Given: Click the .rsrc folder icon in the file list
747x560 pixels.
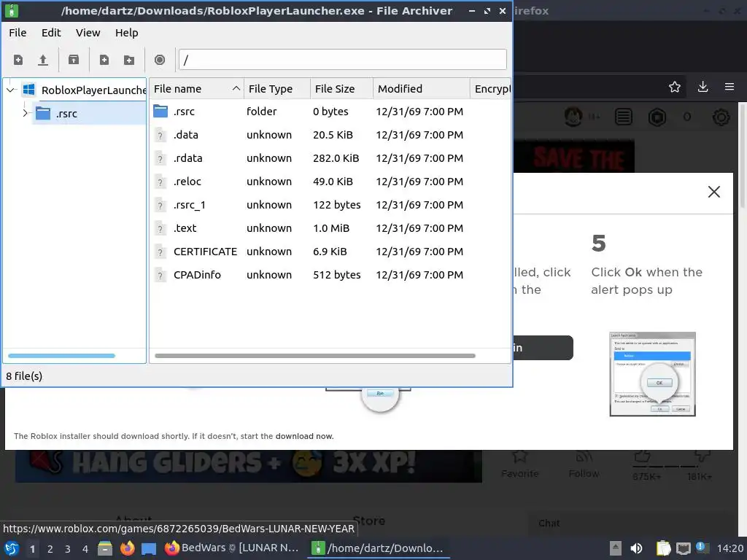Looking at the screenshot, I should pos(160,112).
